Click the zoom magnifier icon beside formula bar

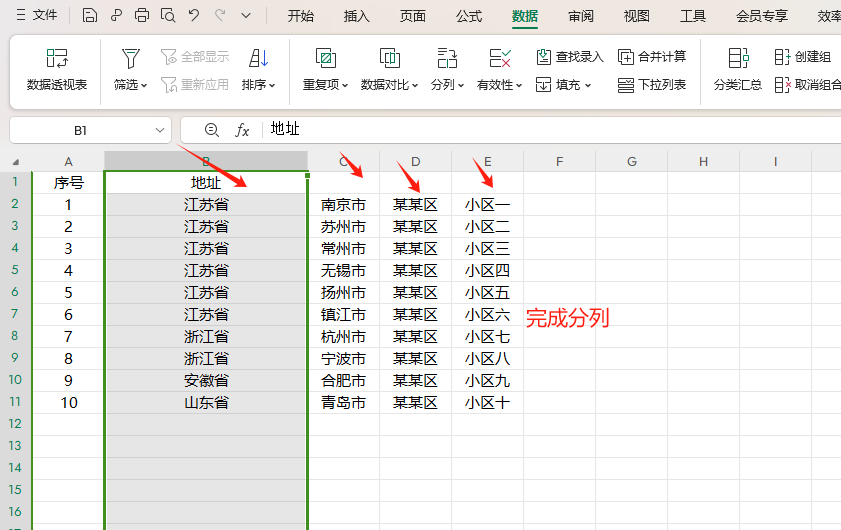[212, 130]
